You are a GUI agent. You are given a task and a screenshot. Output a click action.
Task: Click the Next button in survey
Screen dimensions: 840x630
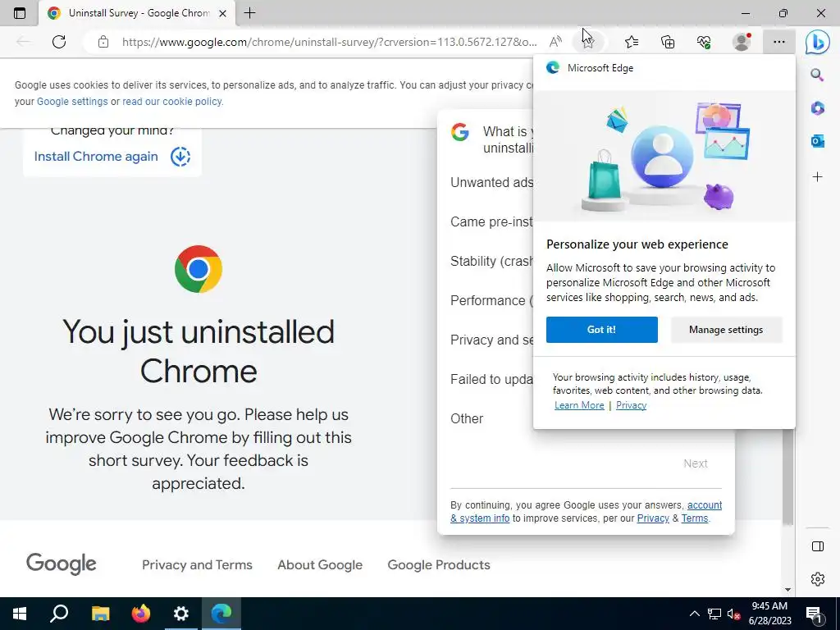696,463
